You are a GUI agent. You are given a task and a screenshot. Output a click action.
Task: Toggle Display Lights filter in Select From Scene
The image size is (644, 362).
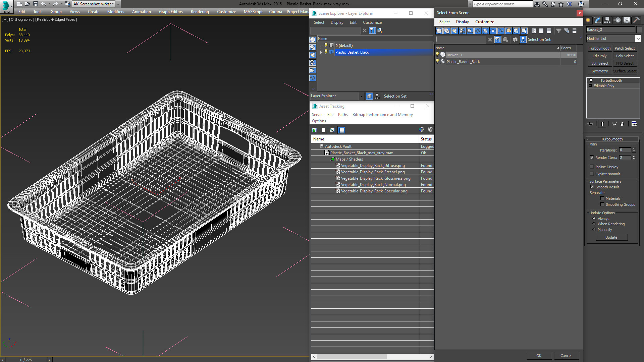pos(454,31)
